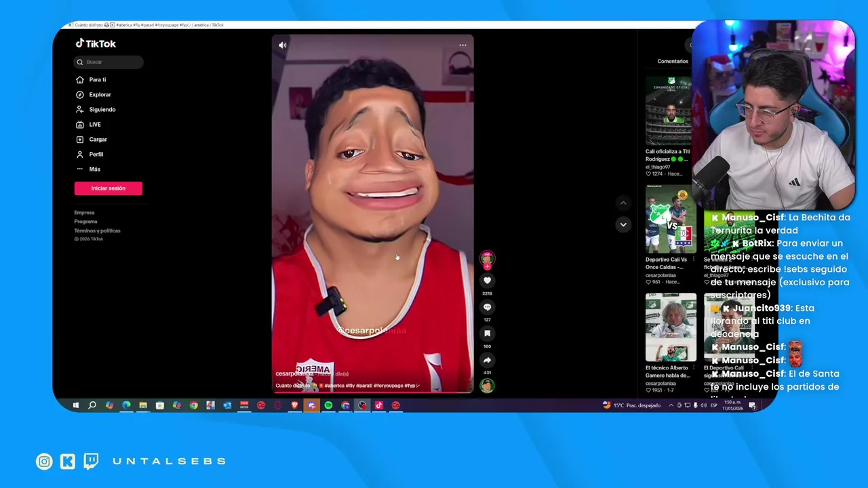The image size is (868, 488).
Task: Open Windows taskbar search
Action: 92,405
